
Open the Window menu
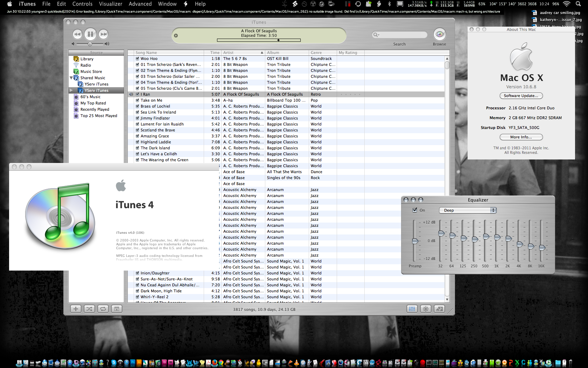pos(167,4)
